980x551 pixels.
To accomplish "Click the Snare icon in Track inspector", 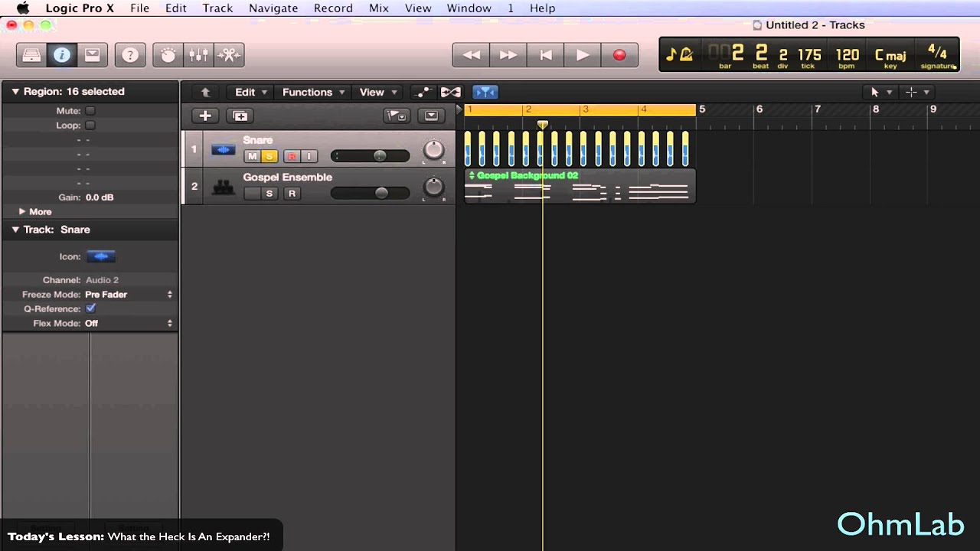I will coord(101,256).
